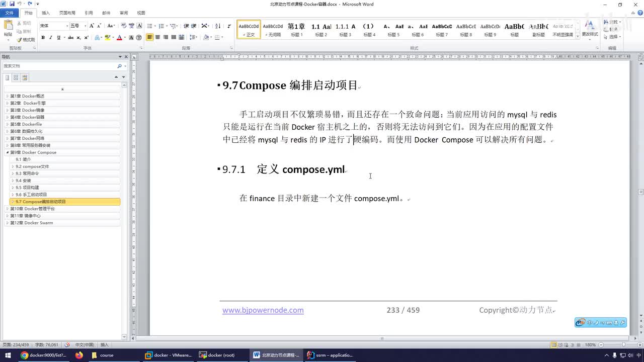
Task: Center align the paragraph text
Action: (x=157, y=37)
